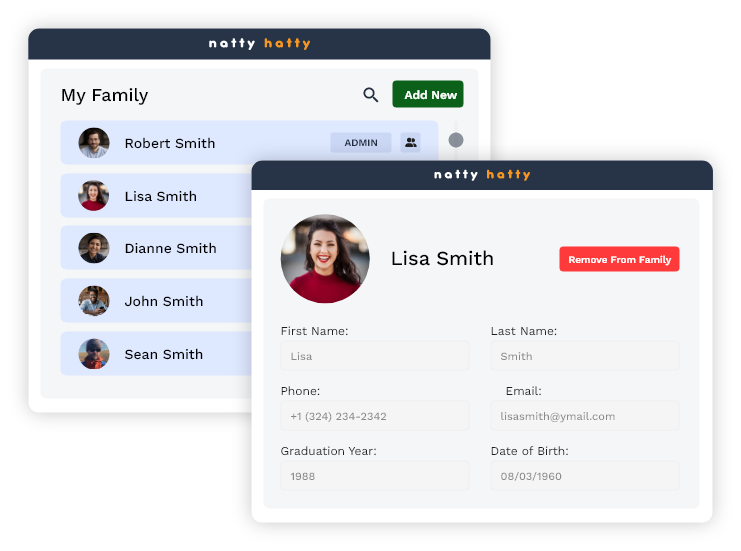Click the ADMIN badge on Robert Smith
The image size is (741, 551).
(361, 143)
